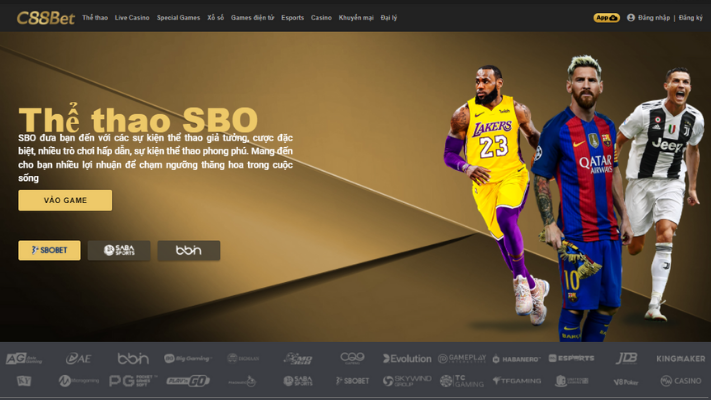
Task: Click the TFGaming logo
Action: 516,381
